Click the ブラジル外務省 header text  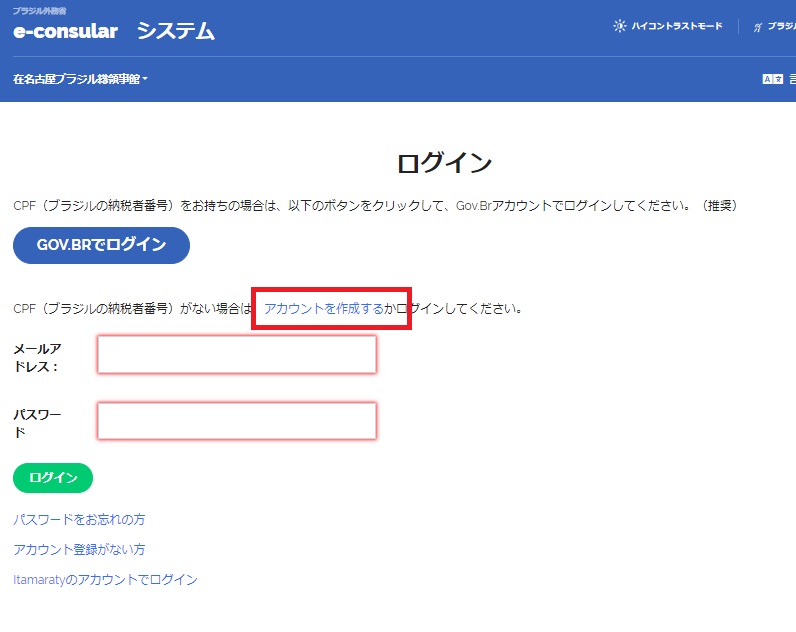[40, 11]
